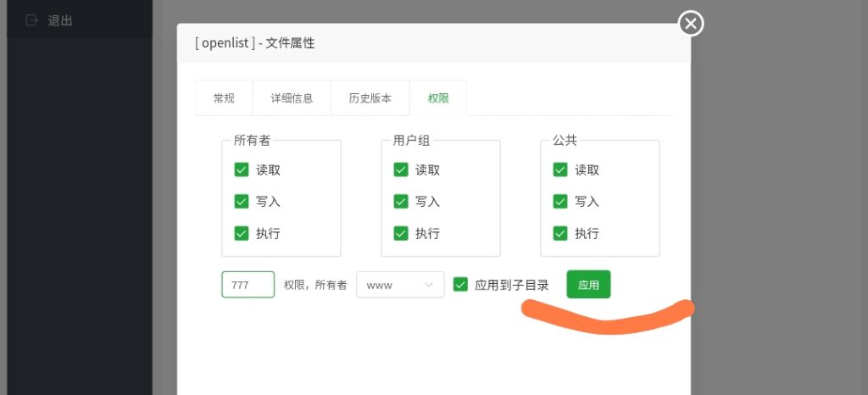The width and height of the screenshot is (868, 395).
Task: Click the 777 permission value field
Action: [x=248, y=285]
